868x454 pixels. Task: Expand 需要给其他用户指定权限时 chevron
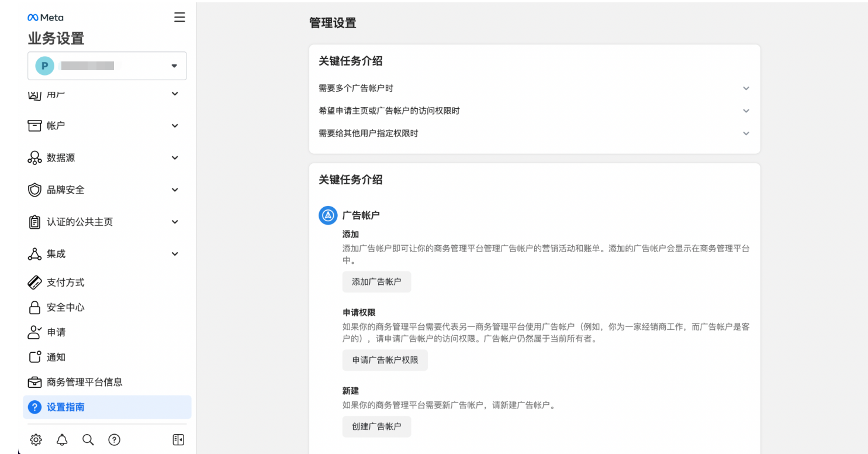coord(746,133)
